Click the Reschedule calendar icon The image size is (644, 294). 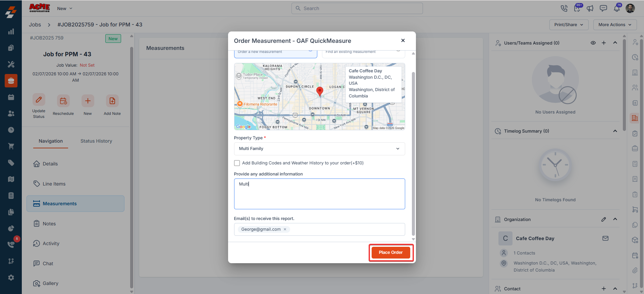pyautogui.click(x=63, y=101)
